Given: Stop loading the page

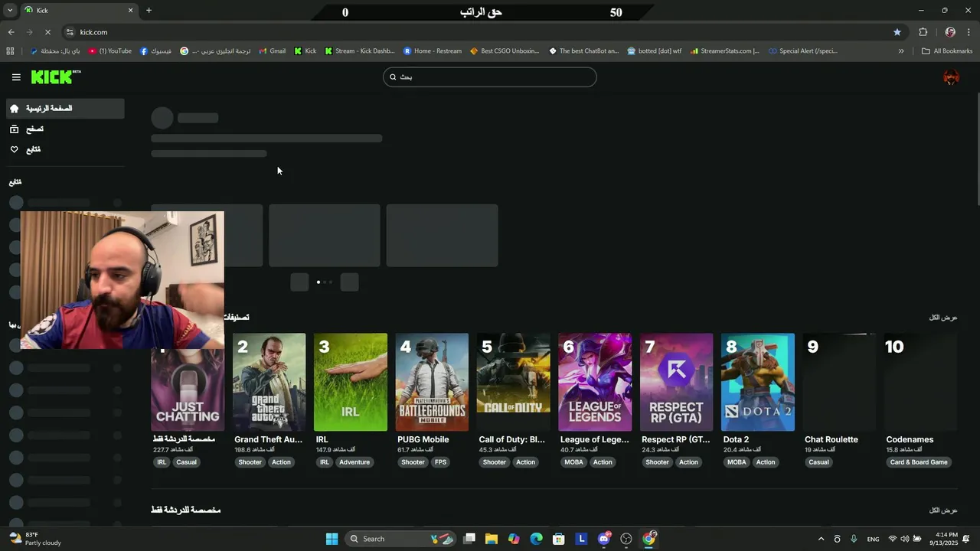Looking at the screenshot, I should click(47, 32).
